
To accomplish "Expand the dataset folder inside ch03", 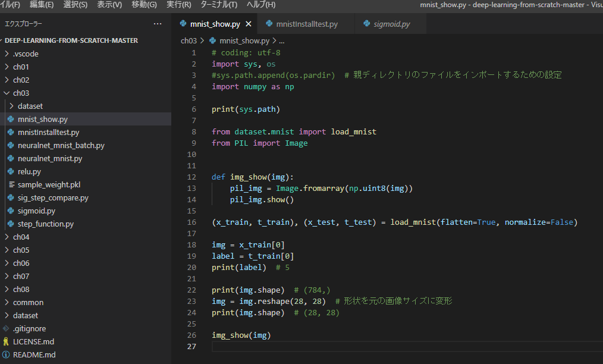I will 11,106.
